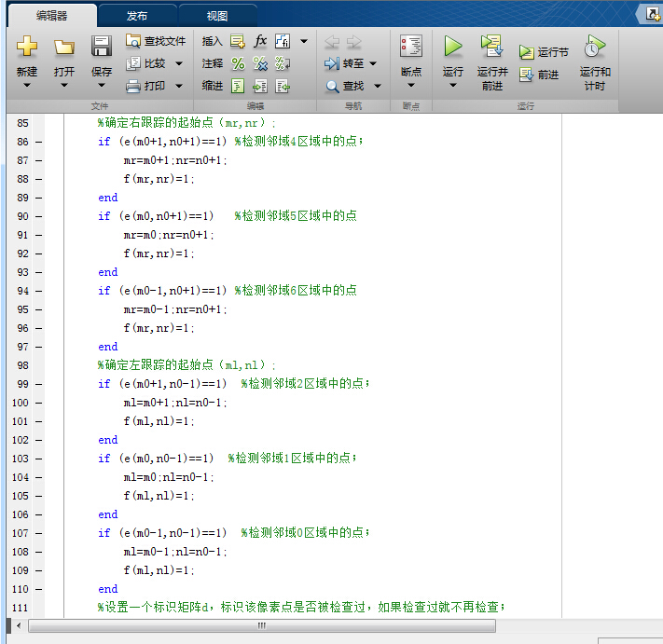Viewport: 663px width, 644px height.
Task: Open dropdown arrow after fixed-point icon
Action: [304, 41]
